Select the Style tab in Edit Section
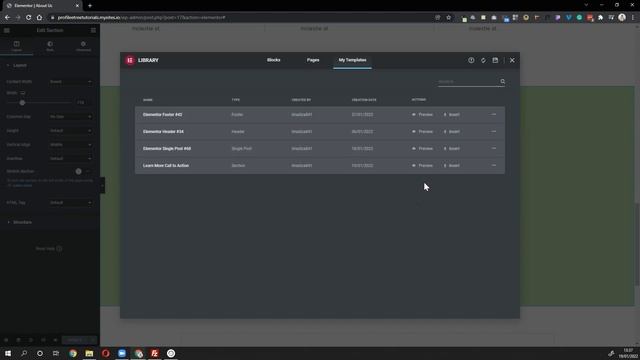640x360 pixels. point(50,46)
